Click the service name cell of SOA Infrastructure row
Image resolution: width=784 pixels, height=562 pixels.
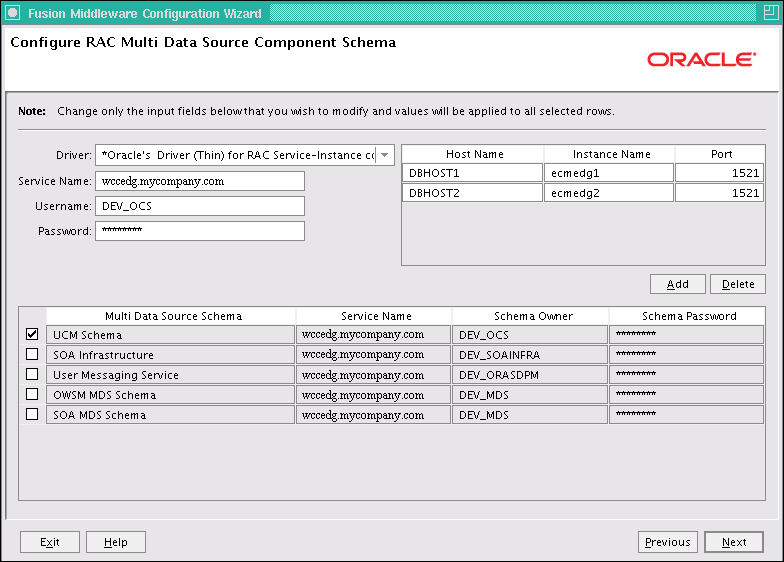point(374,354)
